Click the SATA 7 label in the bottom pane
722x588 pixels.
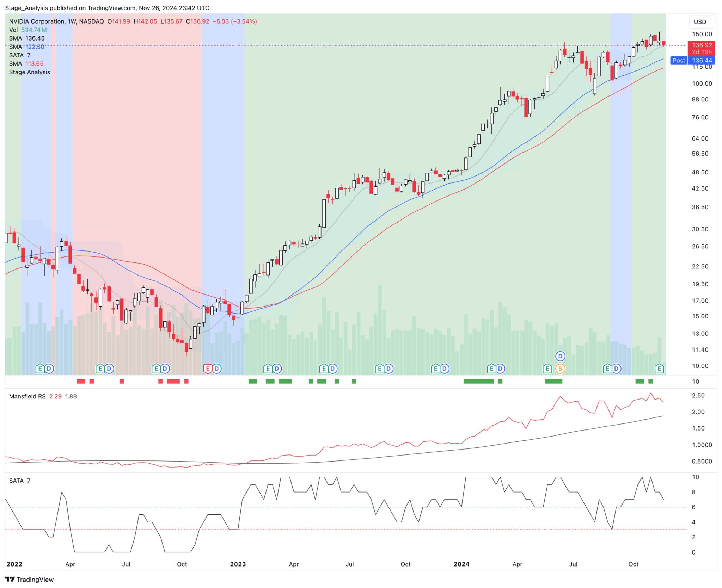pyautogui.click(x=20, y=481)
